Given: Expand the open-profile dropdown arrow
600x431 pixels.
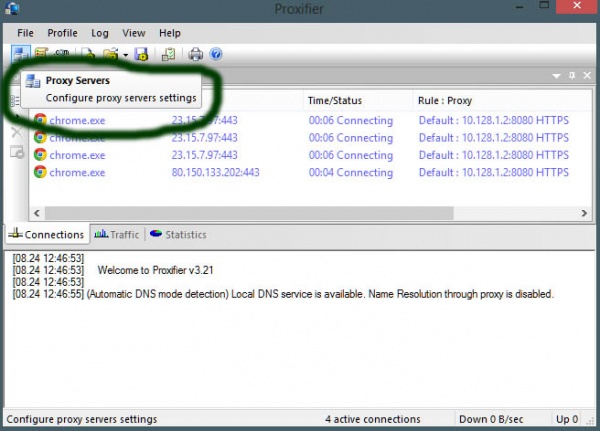Looking at the screenshot, I should 126,55.
